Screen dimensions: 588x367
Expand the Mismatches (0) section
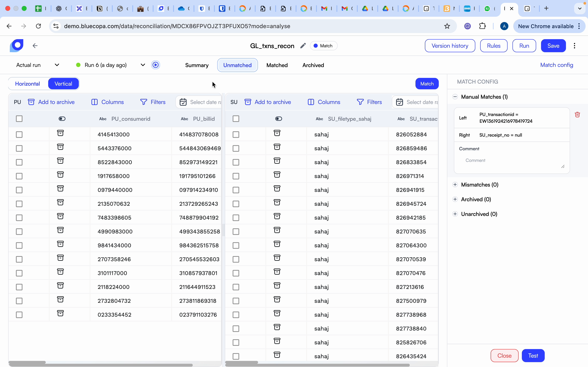[x=455, y=185]
